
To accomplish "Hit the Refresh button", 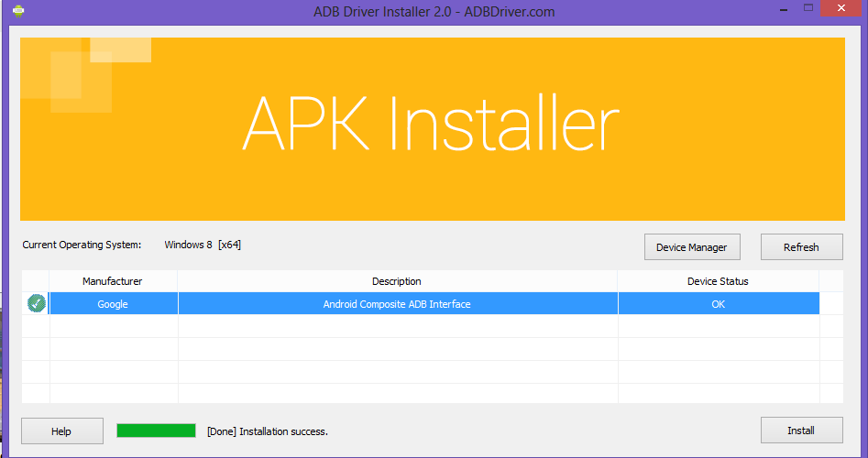I will (x=801, y=247).
